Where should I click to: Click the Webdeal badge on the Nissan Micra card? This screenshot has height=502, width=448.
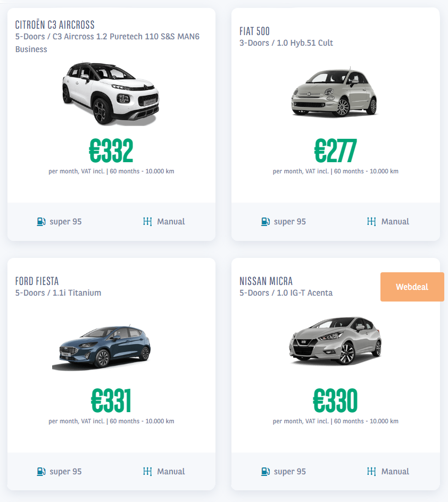(x=412, y=287)
